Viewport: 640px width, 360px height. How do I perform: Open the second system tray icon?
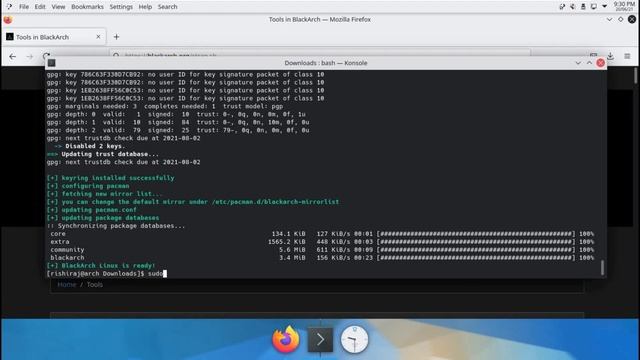tap(573, 7)
